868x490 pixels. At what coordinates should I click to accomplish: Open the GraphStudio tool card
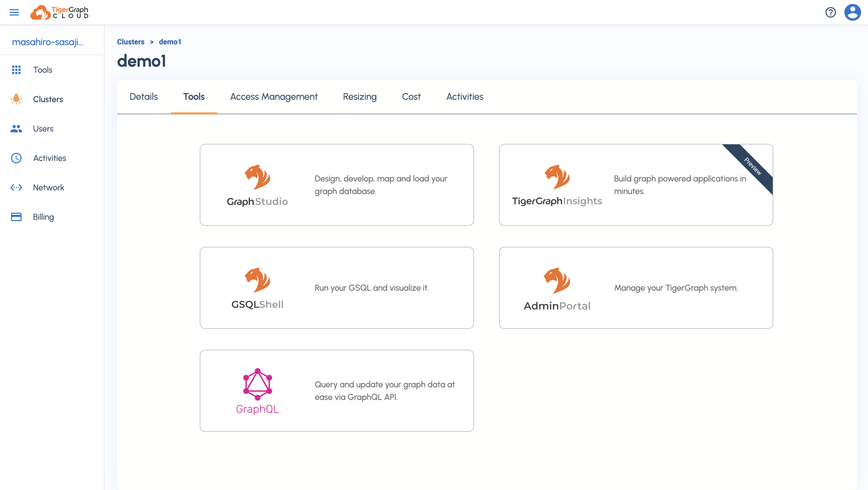tap(336, 185)
